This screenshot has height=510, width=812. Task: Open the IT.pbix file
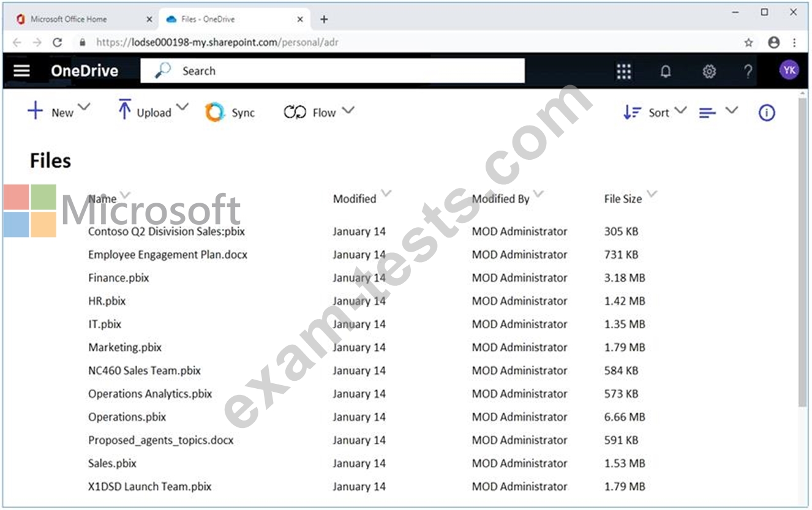click(105, 324)
